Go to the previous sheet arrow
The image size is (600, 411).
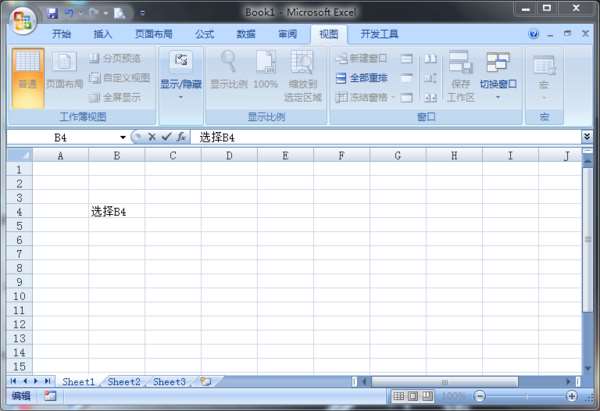click(x=25, y=381)
